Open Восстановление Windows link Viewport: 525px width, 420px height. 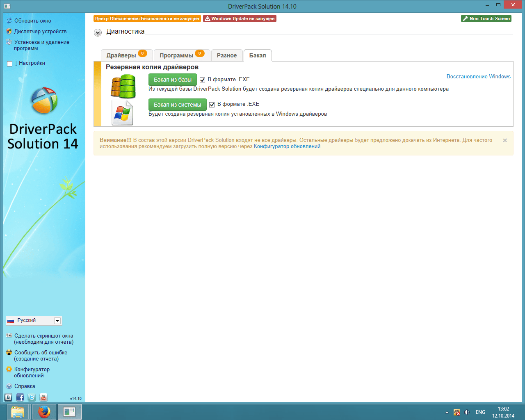[479, 76]
